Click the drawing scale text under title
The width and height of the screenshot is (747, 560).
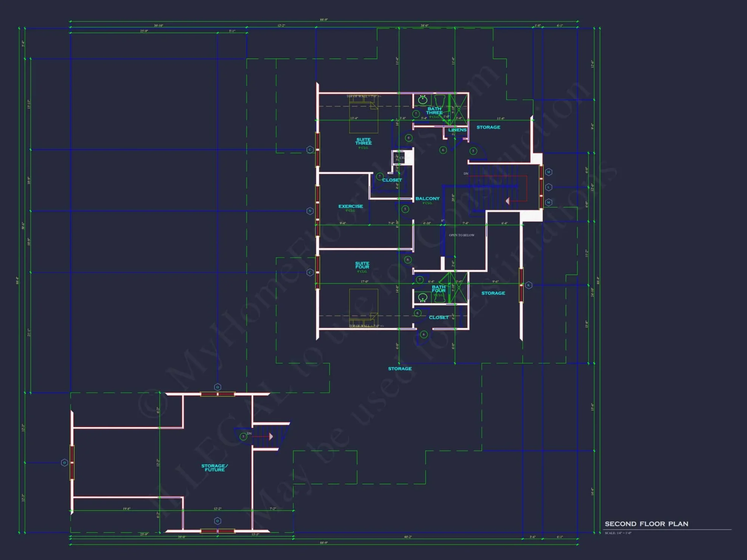(x=618, y=533)
